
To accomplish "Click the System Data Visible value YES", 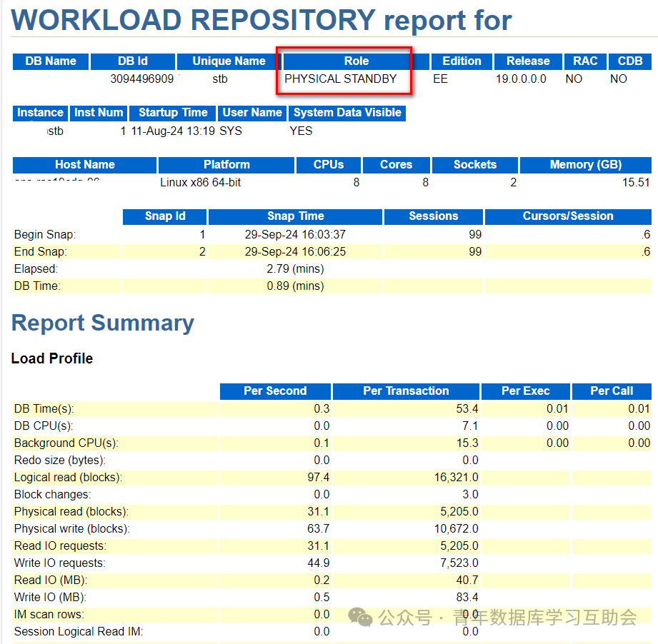I will 301,131.
